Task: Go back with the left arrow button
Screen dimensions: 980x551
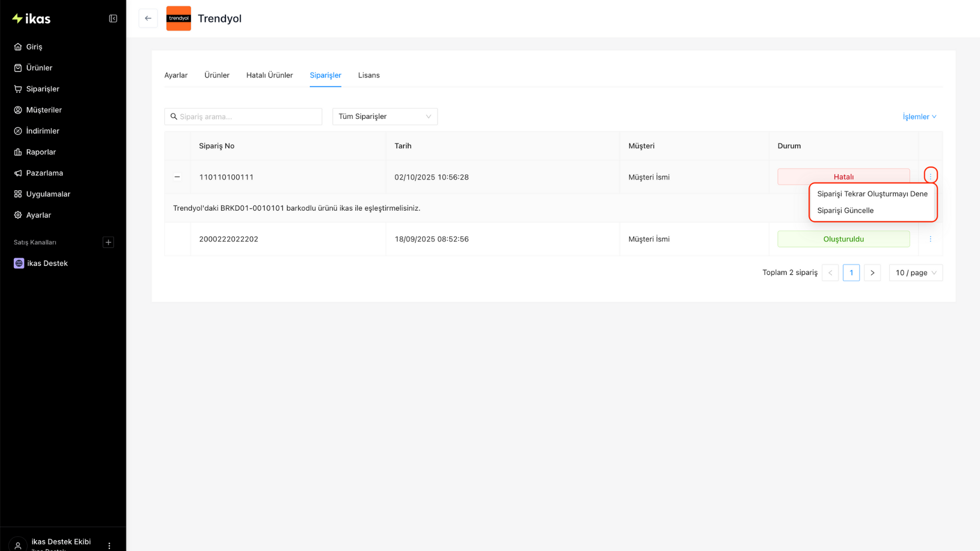Action: (x=148, y=18)
